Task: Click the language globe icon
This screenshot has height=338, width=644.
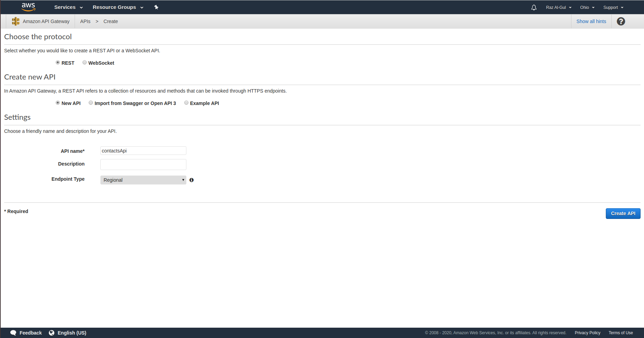Action: tap(52, 332)
